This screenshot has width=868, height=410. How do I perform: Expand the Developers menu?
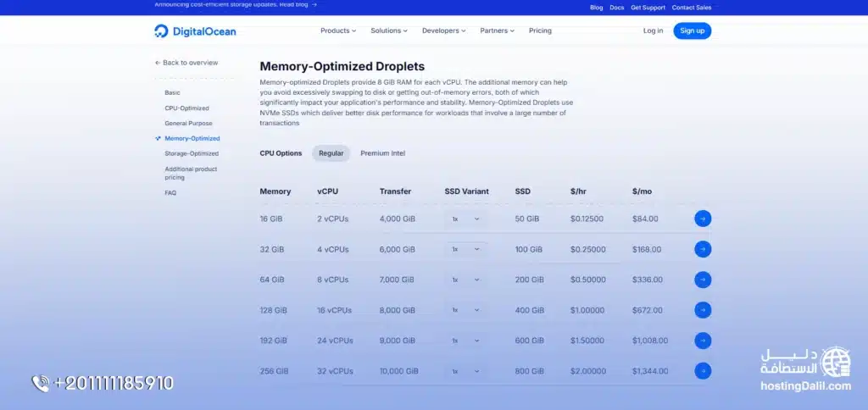444,31
